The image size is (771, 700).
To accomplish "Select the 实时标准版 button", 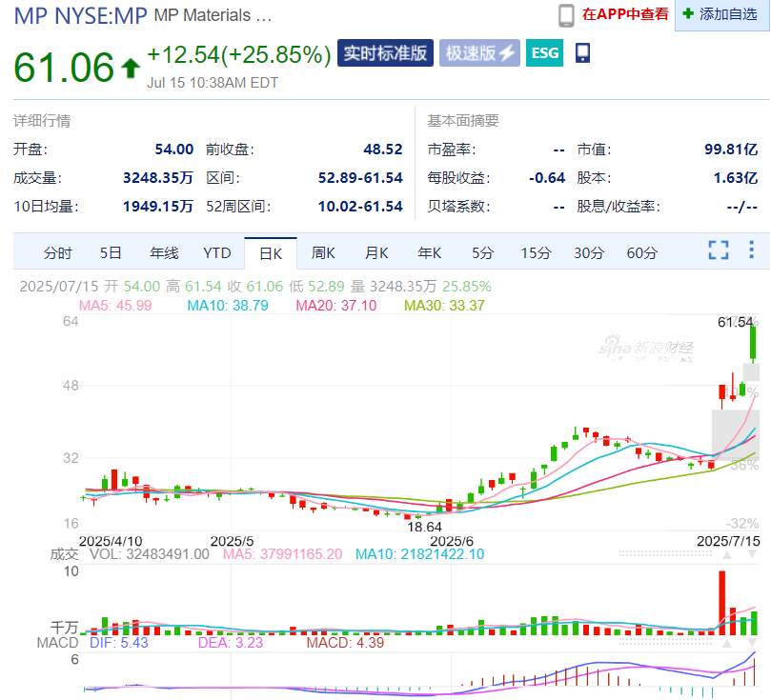I will point(385,53).
